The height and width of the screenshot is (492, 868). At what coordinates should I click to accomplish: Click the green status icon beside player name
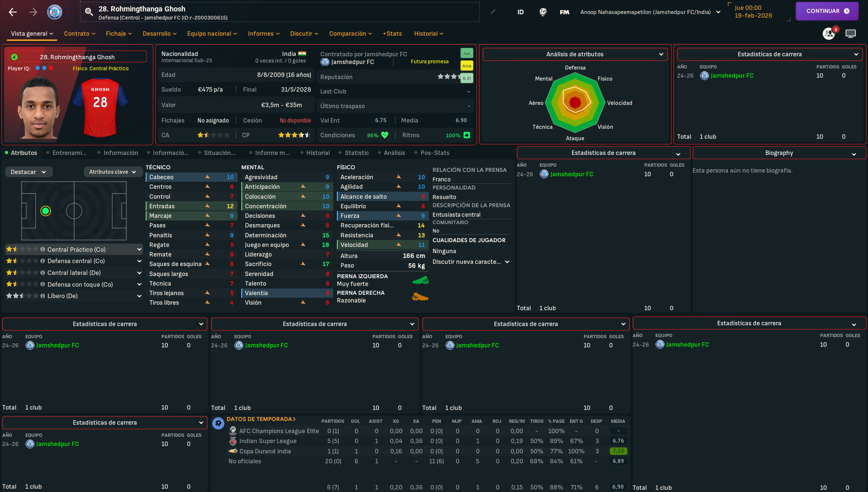tap(14, 57)
